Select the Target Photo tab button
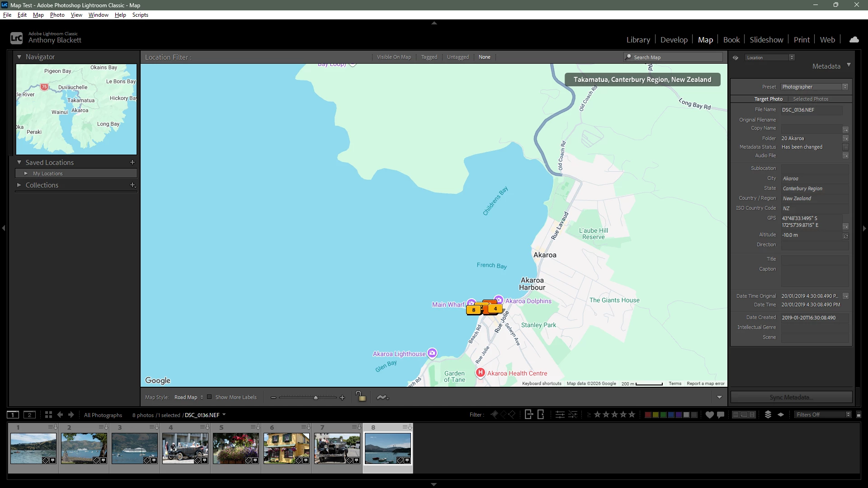 [768, 99]
